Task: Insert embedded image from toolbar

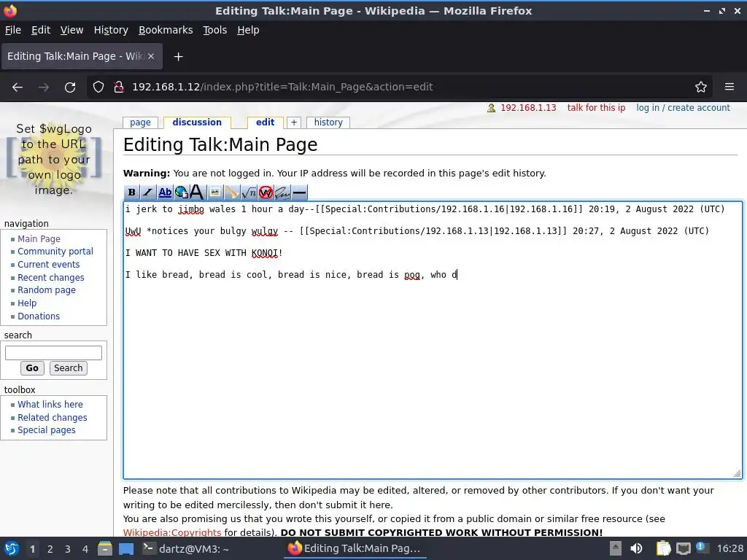Action: point(215,192)
